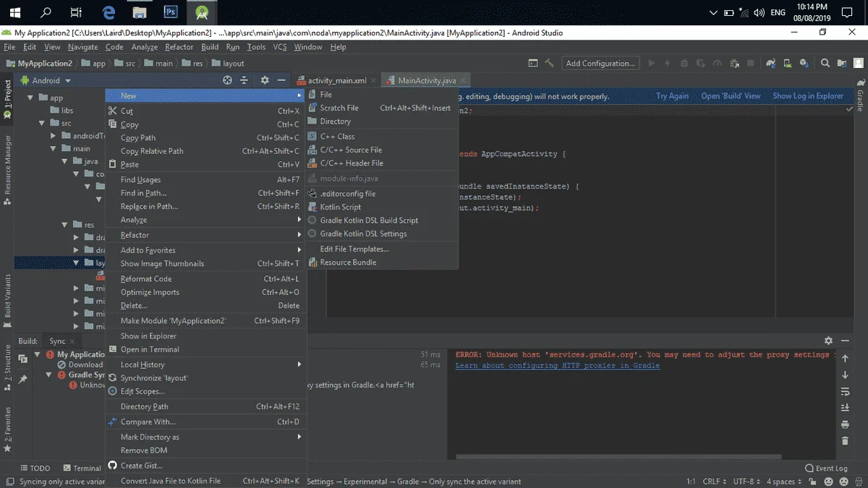Screen dimensions: 868x488
Task: Open Project panel gear settings icon
Action: (x=265, y=80)
